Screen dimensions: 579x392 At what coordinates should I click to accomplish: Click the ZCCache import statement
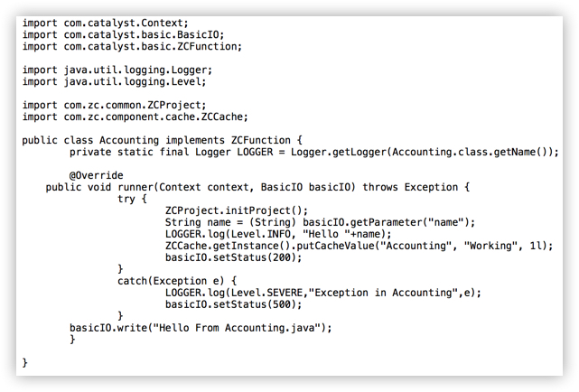click(x=135, y=117)
